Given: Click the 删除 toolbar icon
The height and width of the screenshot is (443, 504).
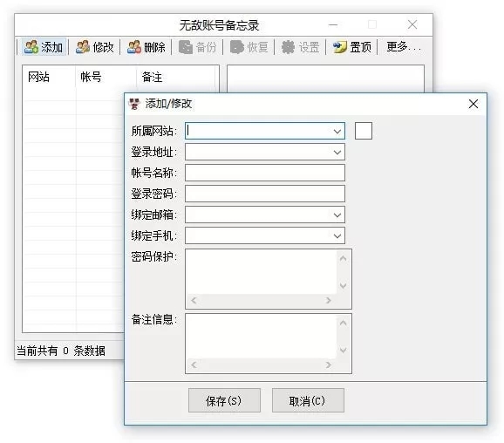Looking at the screenshot, I should coord(134,47).
